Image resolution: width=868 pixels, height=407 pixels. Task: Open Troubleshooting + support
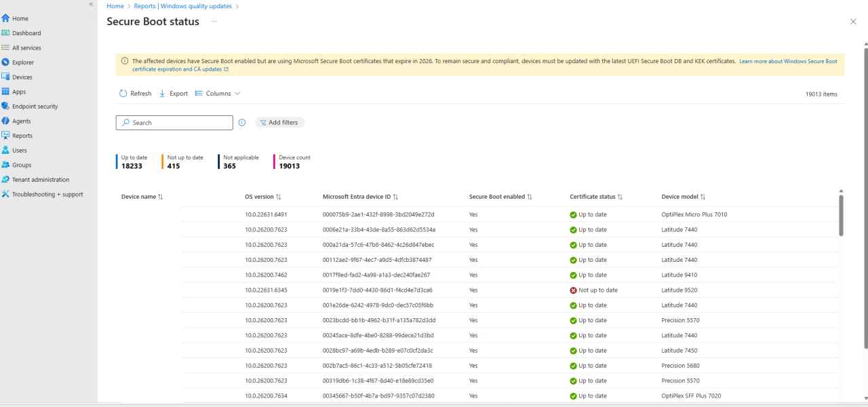coord(47,194)
